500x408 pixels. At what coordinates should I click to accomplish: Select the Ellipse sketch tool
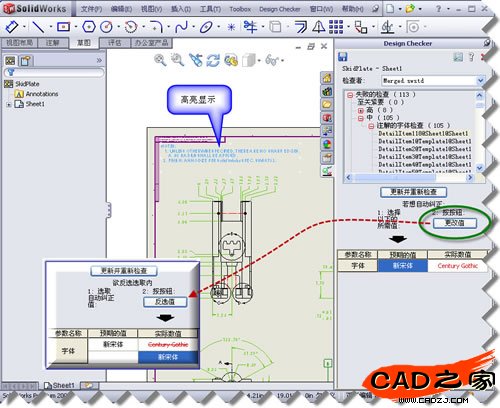pyautogui.click(x=206, y=27)
